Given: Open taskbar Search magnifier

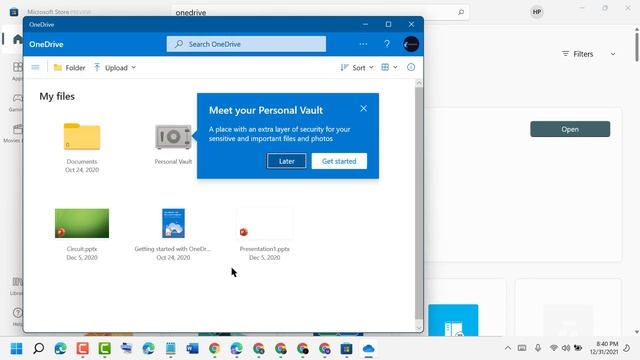Looking at the screenshot, I should [x=38, y=349].
